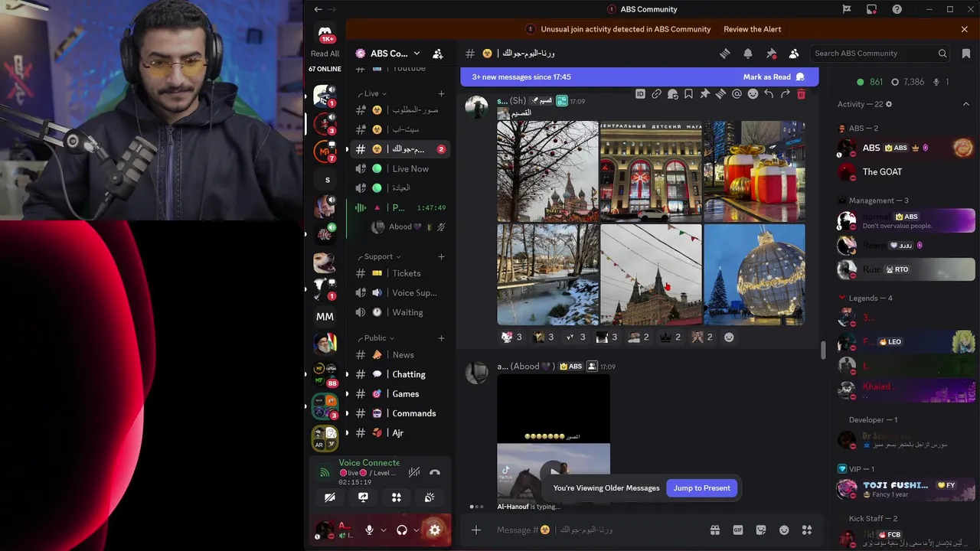The image size is (980, 551).
Task: Forward the message with right arrow
Action: 785,94
